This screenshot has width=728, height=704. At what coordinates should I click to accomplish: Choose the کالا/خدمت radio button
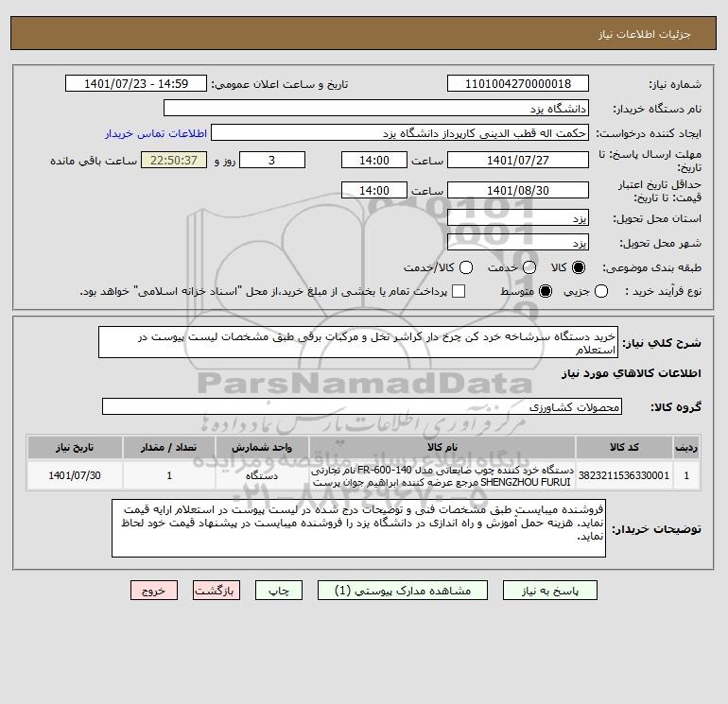(466, 267)
